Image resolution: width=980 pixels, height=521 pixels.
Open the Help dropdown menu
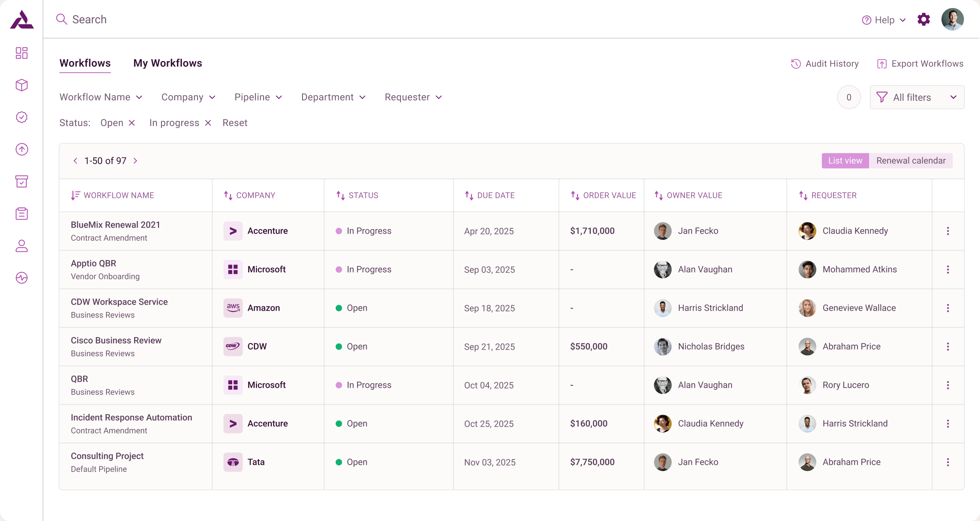tap(884, 20)
